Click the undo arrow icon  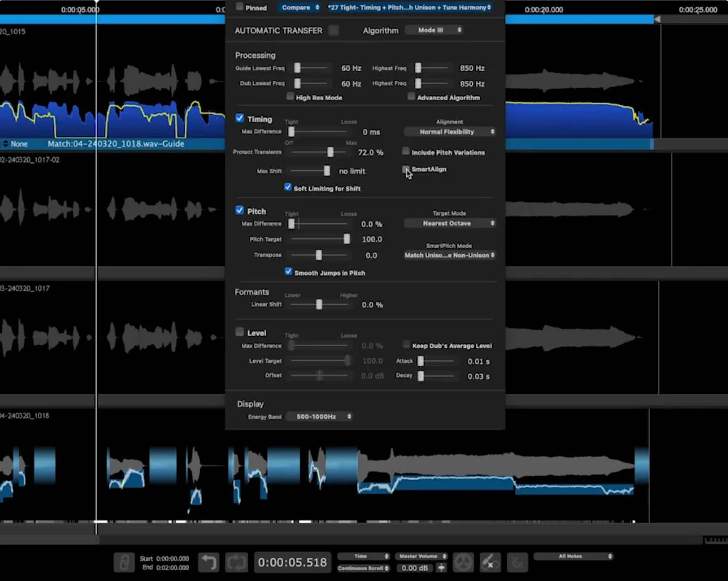[x=208, y=562]
